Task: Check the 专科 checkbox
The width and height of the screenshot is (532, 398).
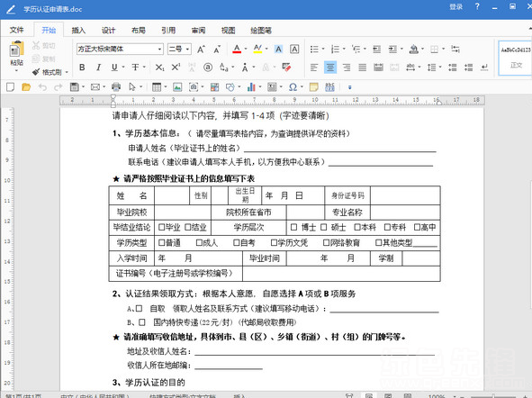Action: [387, 227]
